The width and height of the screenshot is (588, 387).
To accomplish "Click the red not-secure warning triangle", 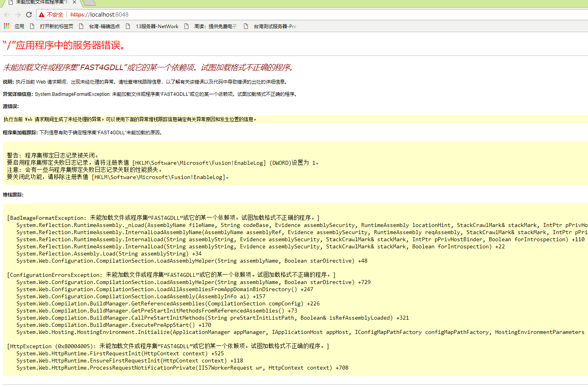I will point(42,15).
